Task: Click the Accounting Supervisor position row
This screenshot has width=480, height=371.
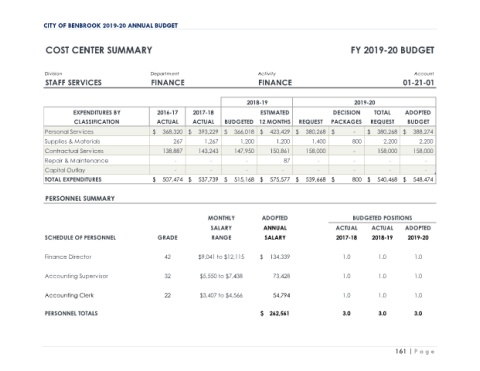Action: pyautogui.click(x=240, y=276)
